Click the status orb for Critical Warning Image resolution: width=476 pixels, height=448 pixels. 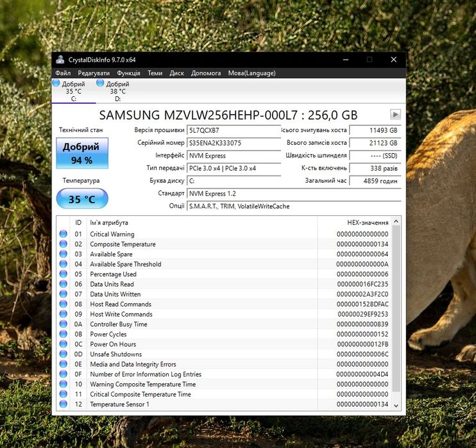[x=63, y=234]
